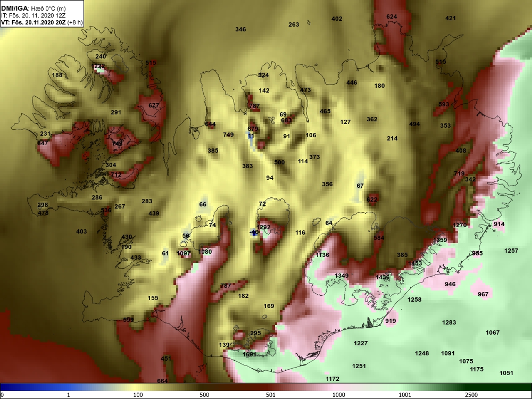The image size is (532, 399).
Task: Click the map value '473'
Action: coord(305,90)
